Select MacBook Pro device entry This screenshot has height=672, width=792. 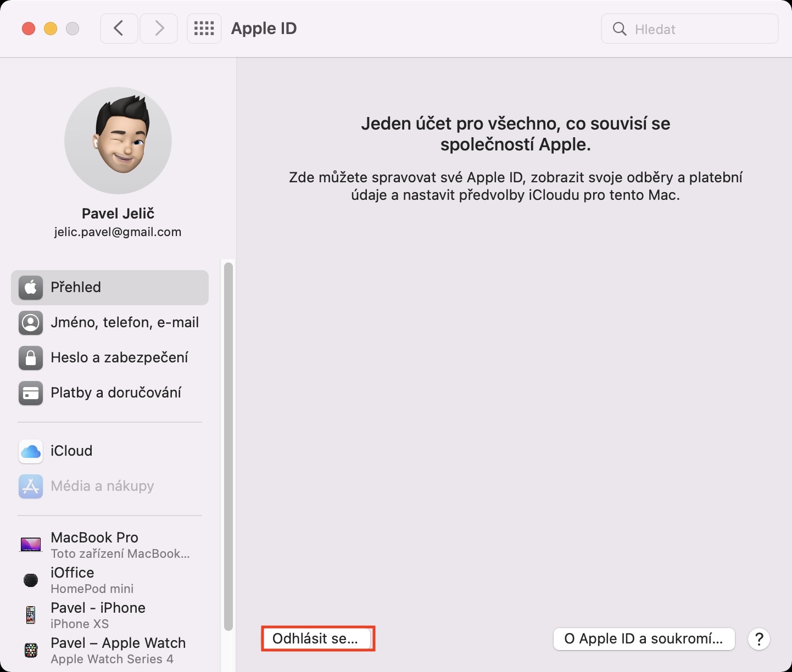click(110, 545)
